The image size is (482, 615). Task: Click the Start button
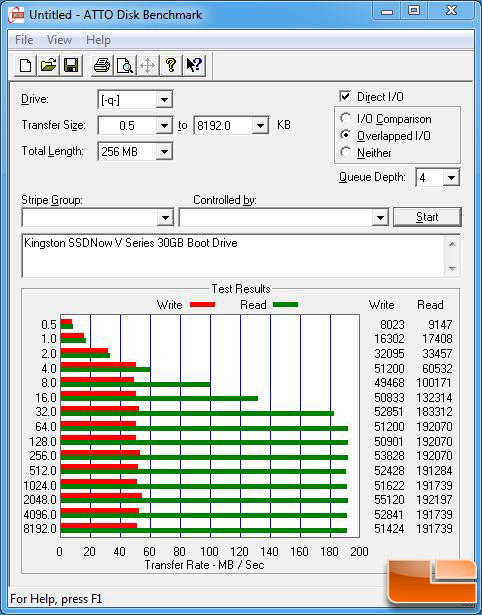pos(427,217)
